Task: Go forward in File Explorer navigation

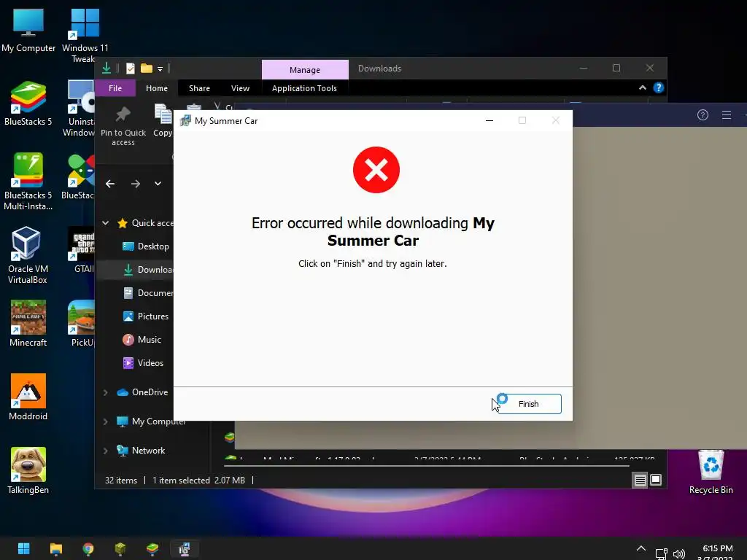Action: tap(136, 184)
